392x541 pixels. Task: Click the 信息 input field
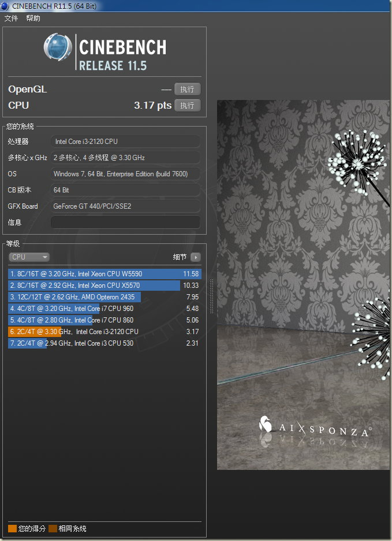(x=125, y=222)
